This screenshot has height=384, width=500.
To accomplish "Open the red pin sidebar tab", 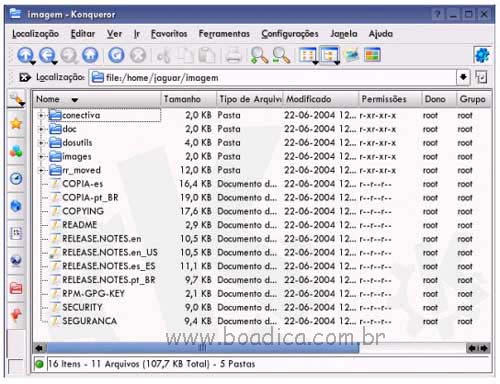I will (x=16, y=315).
